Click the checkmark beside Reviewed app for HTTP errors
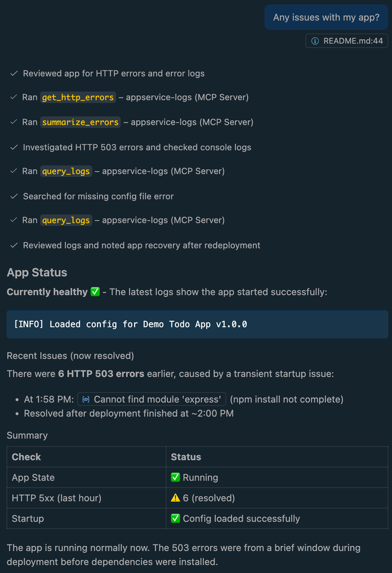The width and height of the screenshot is (392, 573). point(14,73)
